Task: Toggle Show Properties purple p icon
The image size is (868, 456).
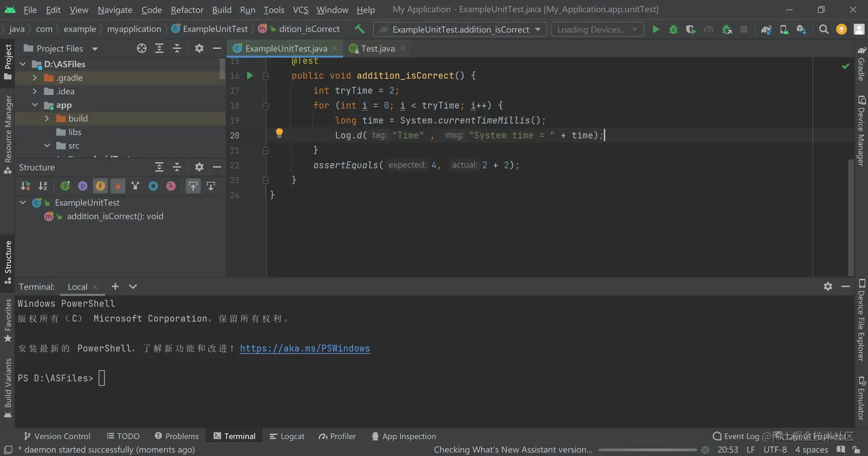Action: 83,186
